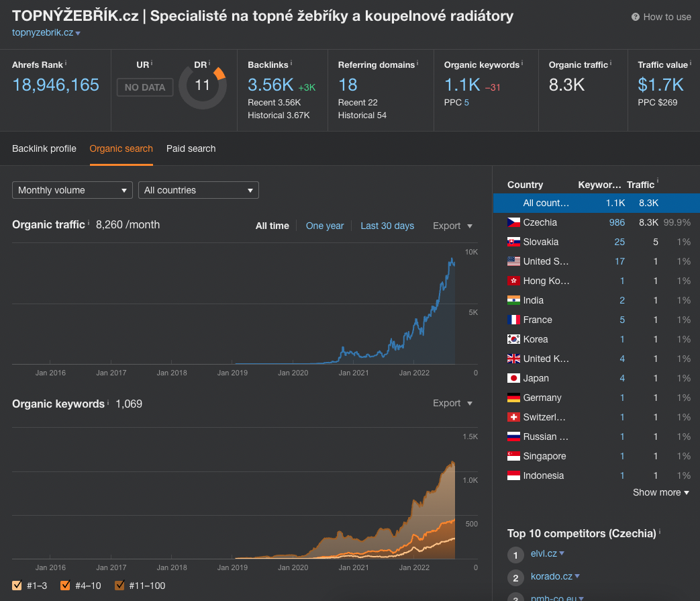Viewport: 700px width, 601px height.
Task: Click the Recent 3.56K backlinks text
Action: [x=274, y=103]
